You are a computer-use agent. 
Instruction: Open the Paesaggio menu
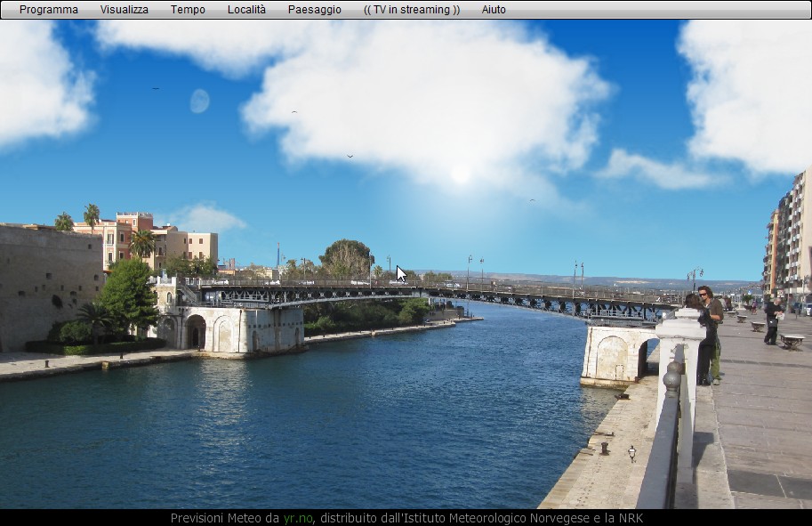[x=314, y=10]
